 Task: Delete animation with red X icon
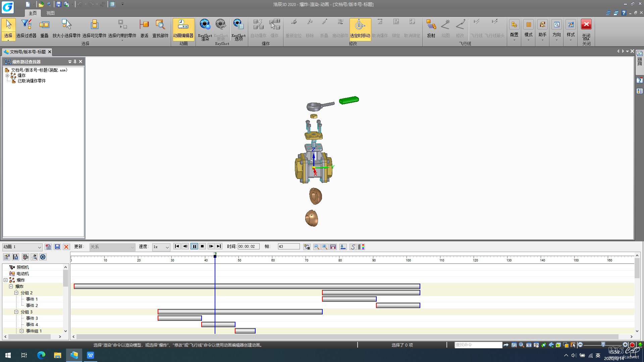tap(66, 247)
